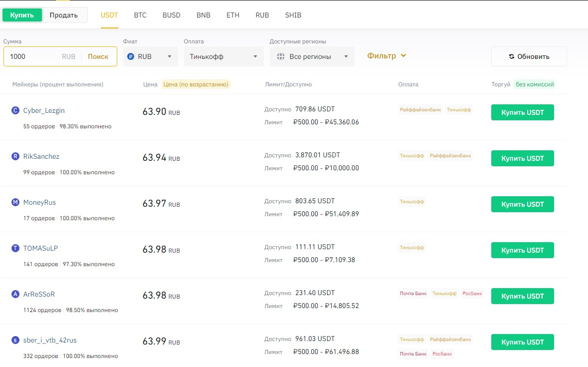Buy USDT from MoneyRus offer
This screenshot has width=588, height=367.
click(x=522, y=204)
